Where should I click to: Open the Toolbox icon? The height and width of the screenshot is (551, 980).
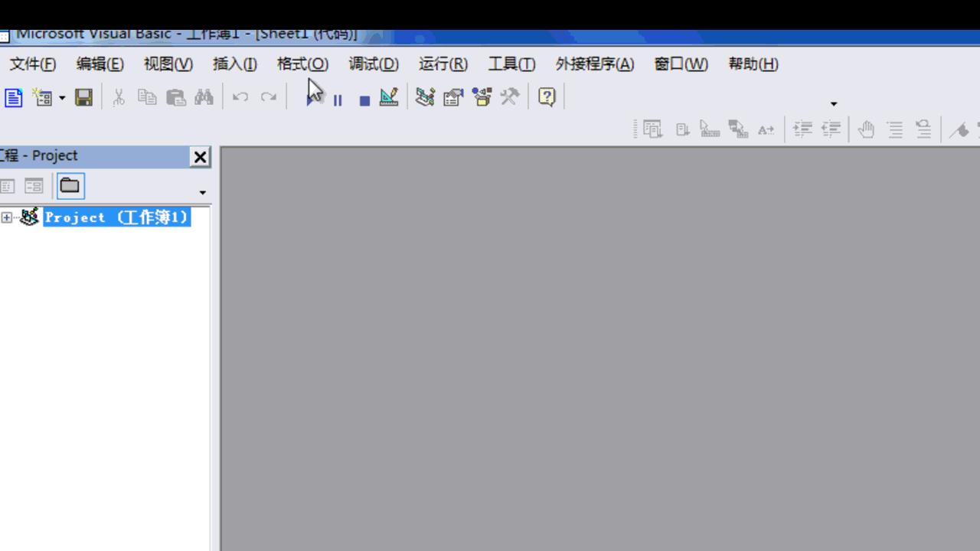[509, 97]
